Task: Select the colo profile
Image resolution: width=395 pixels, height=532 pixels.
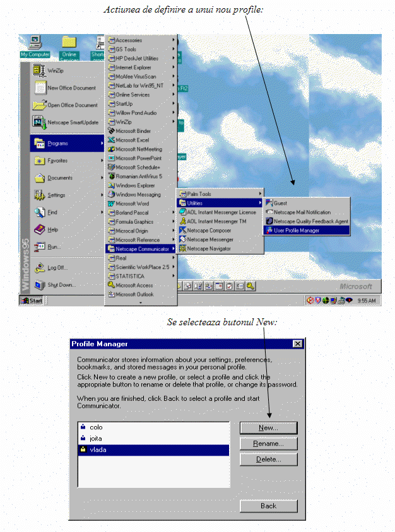Action: click(153, 427)
